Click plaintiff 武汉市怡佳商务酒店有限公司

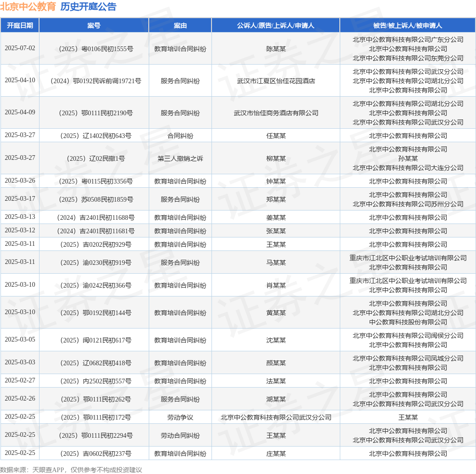(276, 113)
